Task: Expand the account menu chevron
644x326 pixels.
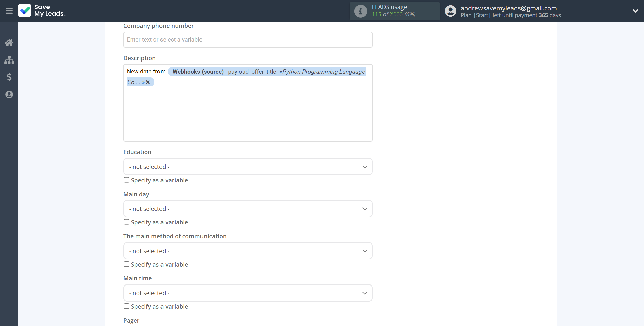Action: pos(635,11)
